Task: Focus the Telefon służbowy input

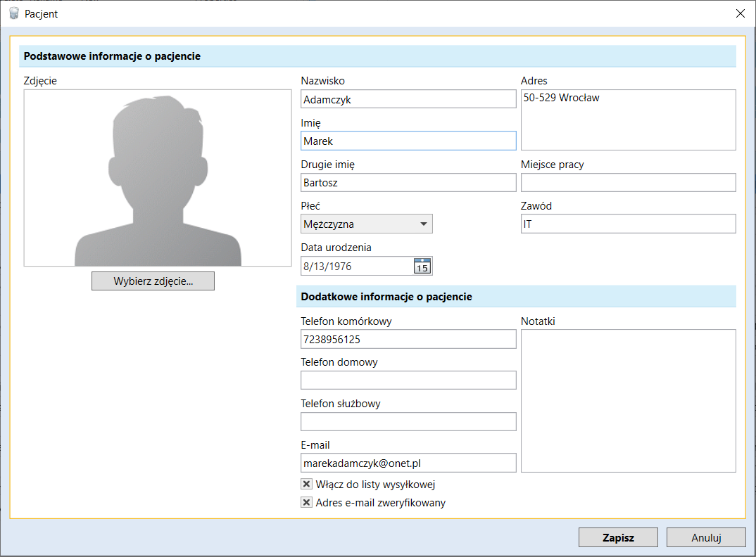Action: [408, 422]
